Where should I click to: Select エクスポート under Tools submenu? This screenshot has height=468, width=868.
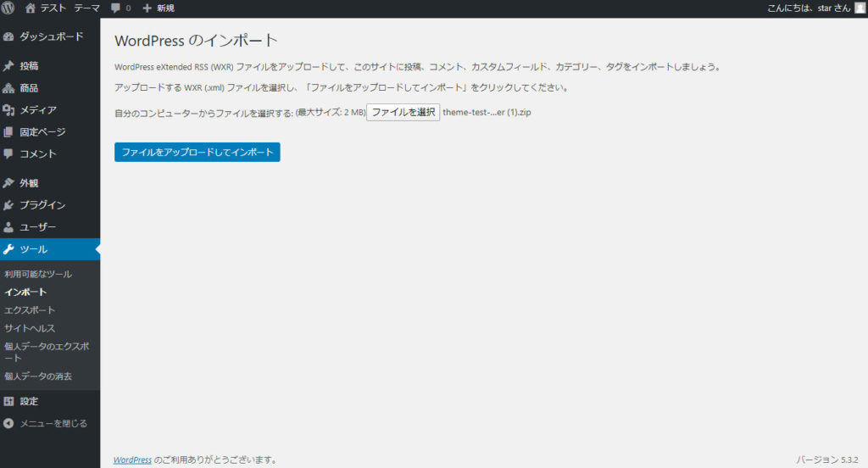pos(30,310)
